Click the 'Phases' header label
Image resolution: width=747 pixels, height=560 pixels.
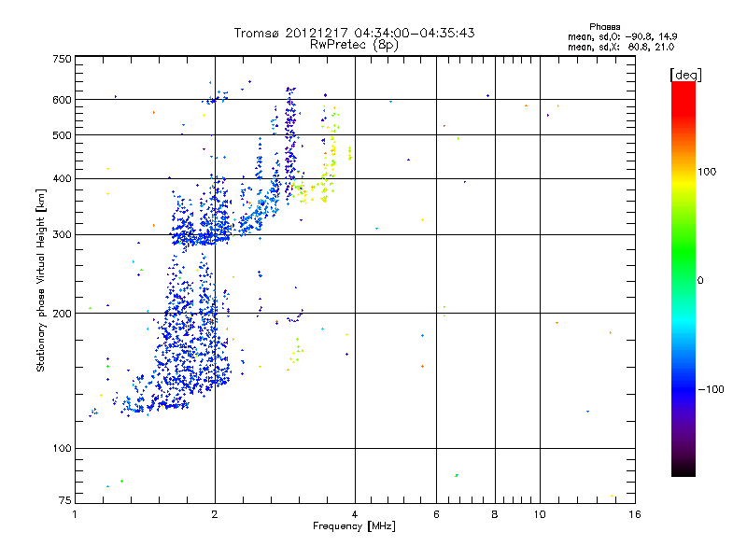(604, 27)
